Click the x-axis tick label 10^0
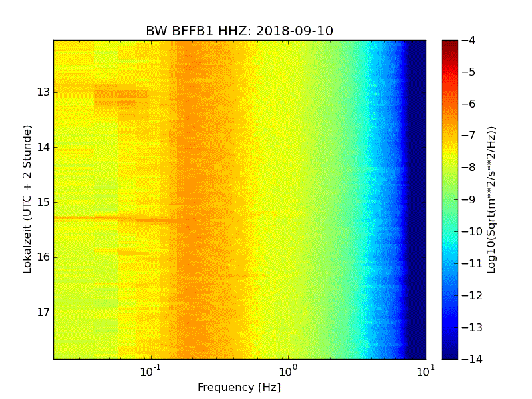The height and width of the screenshot is (399, 532). pos(288,371)
